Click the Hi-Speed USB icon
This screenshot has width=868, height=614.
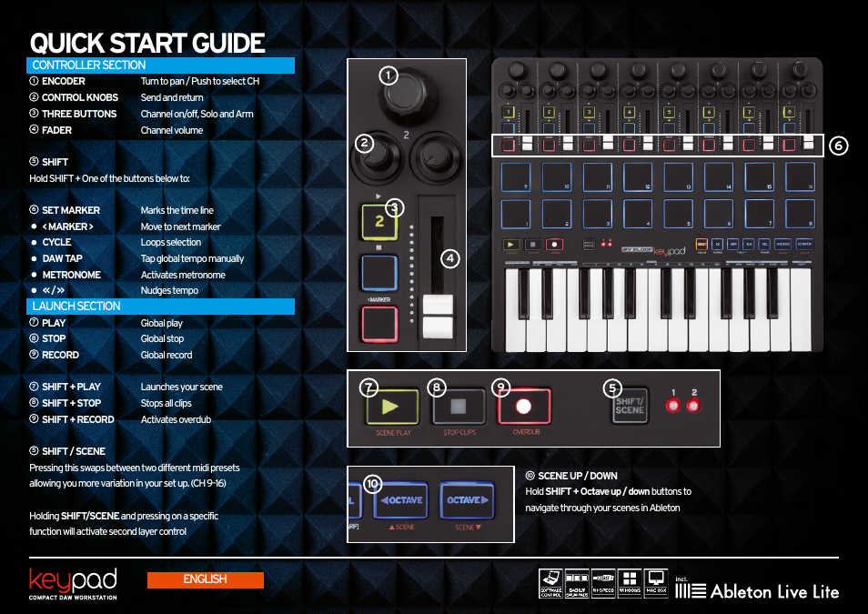click(603, 584)
